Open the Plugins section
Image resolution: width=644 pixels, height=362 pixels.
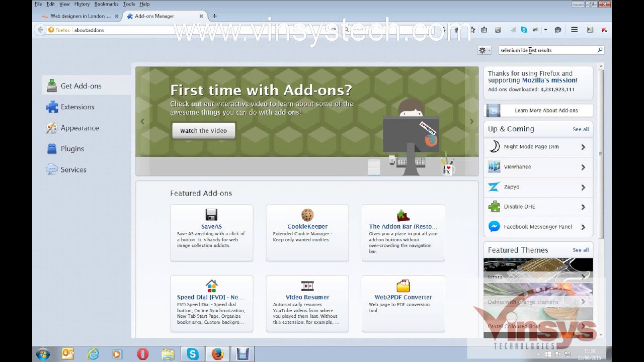pos(65,149)
